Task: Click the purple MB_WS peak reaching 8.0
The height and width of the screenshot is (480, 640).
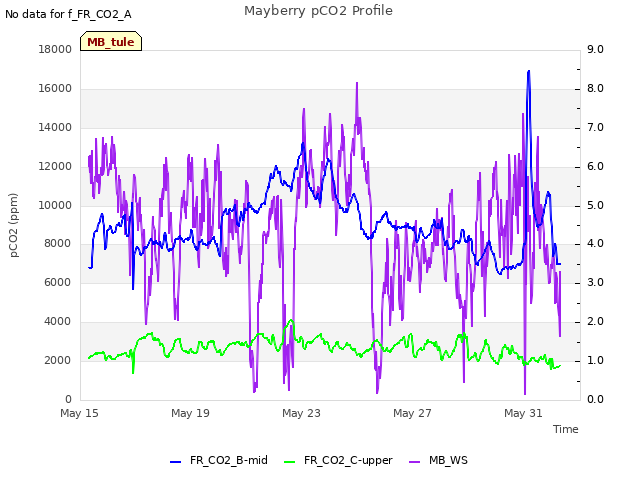Action: click(357, 83)
